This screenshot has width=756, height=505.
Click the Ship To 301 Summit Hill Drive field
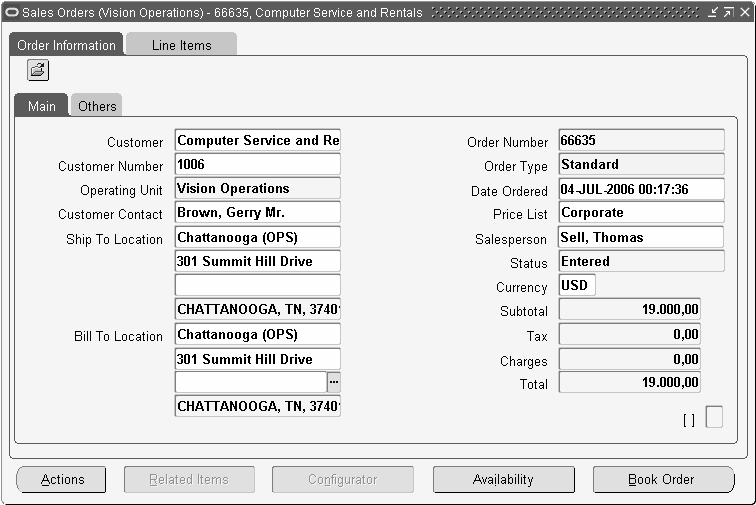click(x=258, y=261)
